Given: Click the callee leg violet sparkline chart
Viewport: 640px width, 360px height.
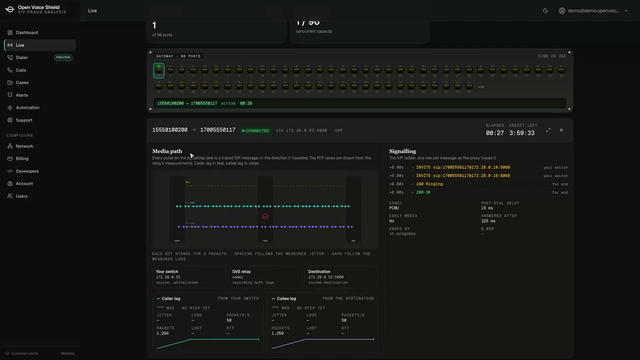Looking at the screenshot, I should 323,344.
